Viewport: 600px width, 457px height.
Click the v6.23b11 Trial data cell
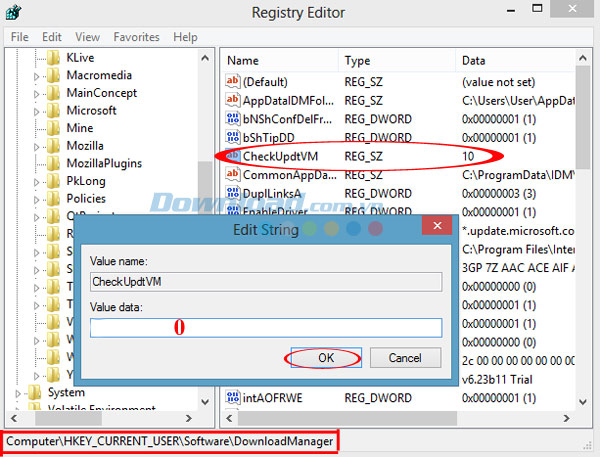[x=497, y=379]
